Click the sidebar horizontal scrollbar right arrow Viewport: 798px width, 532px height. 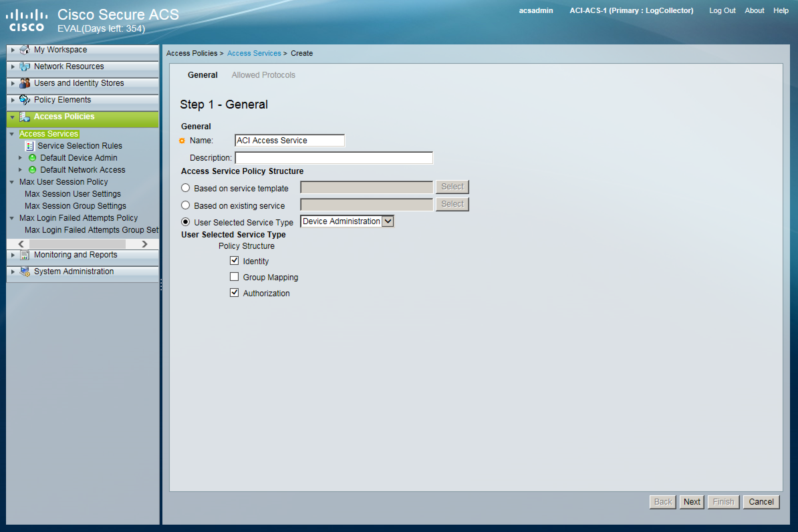tap(145, 244)
